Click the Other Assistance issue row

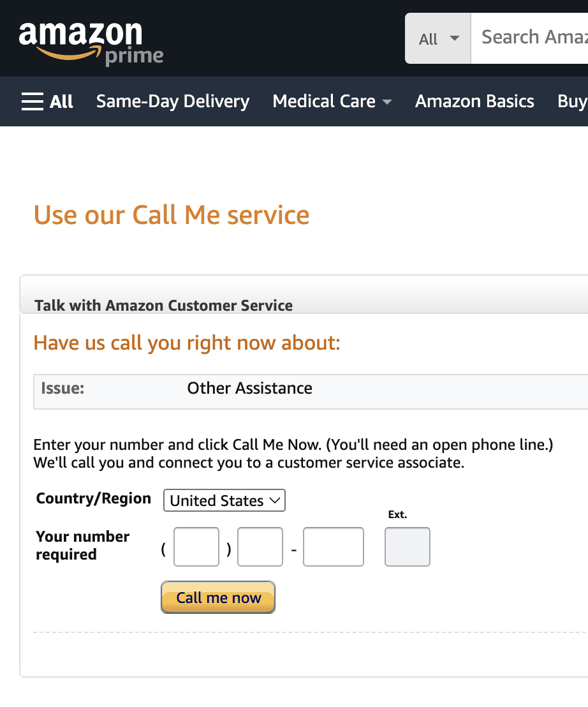click(x=249, y=388)
